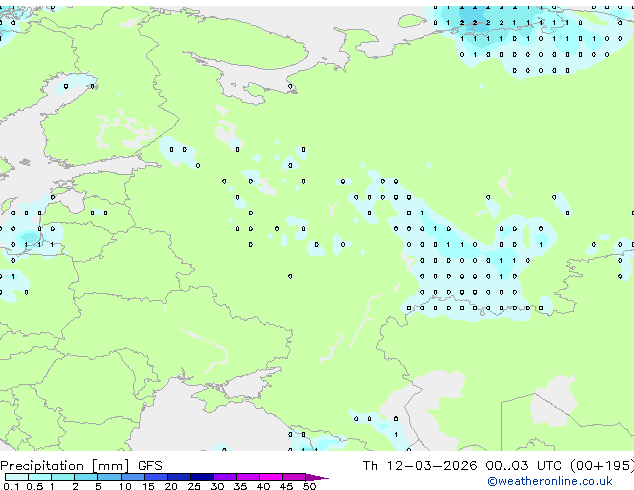
Task: Click the 2–5 mm legend swatch
Action: [86, 477]
